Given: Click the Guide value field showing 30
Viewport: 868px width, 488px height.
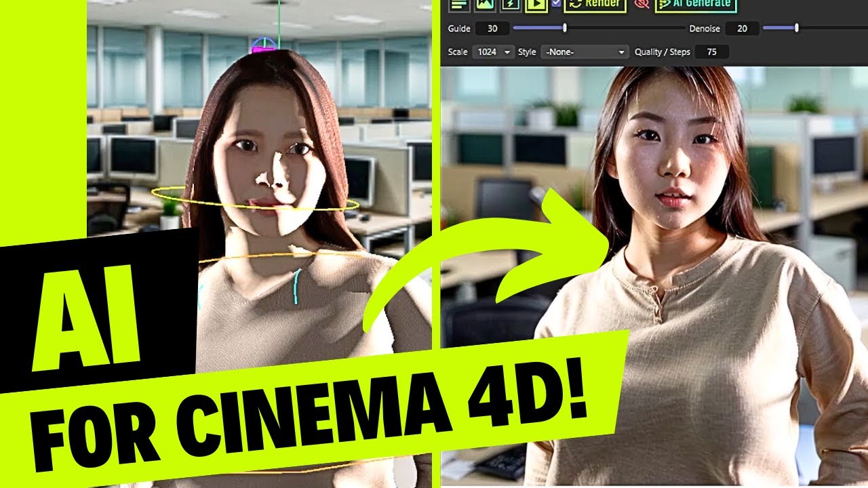Looking at the screenshot, I should point(492,28).
